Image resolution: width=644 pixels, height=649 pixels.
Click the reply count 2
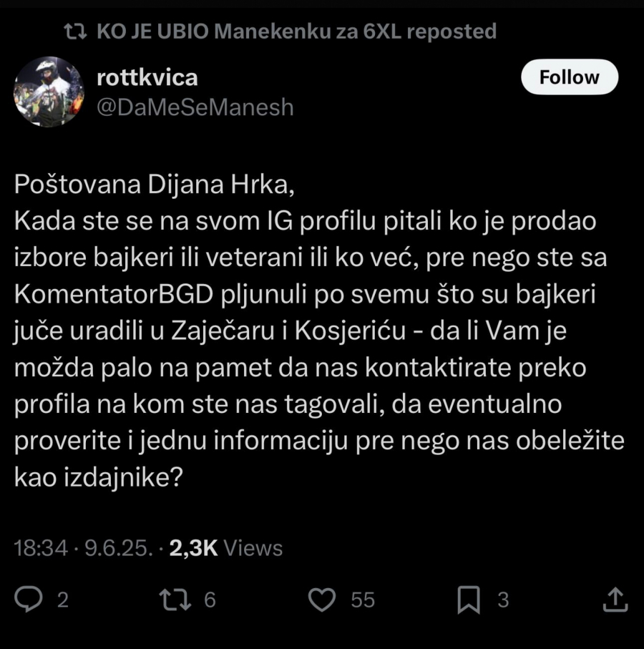pyautogui.click(x=62, y=600)
